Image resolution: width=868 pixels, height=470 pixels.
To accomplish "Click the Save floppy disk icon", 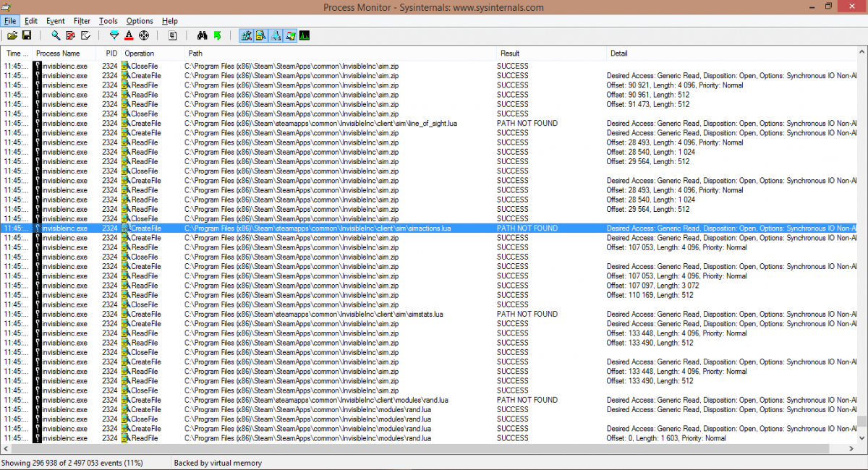I will pos(27,35).
